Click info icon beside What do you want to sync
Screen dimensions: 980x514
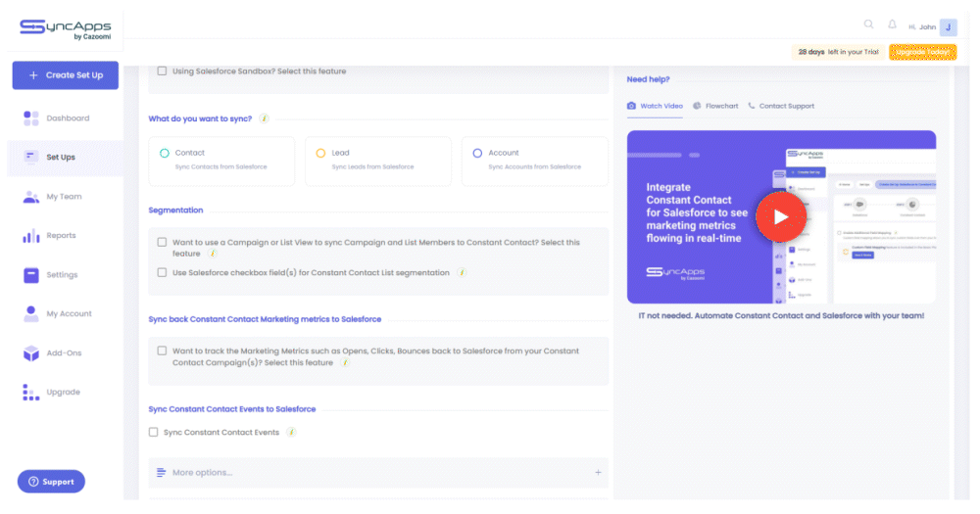coord(265,118)
